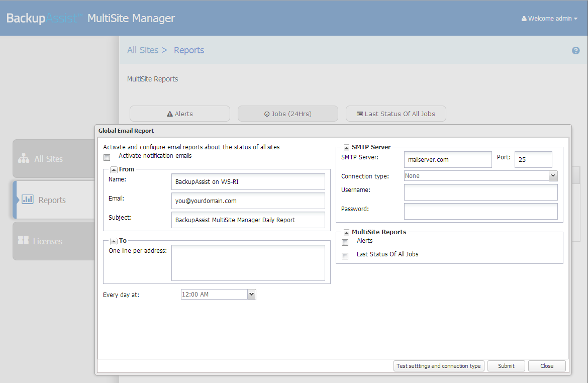The height and width of the screenshot is (383, 588).
Task: Enable Activate notification emails checkbox
Action: [107, 157]
